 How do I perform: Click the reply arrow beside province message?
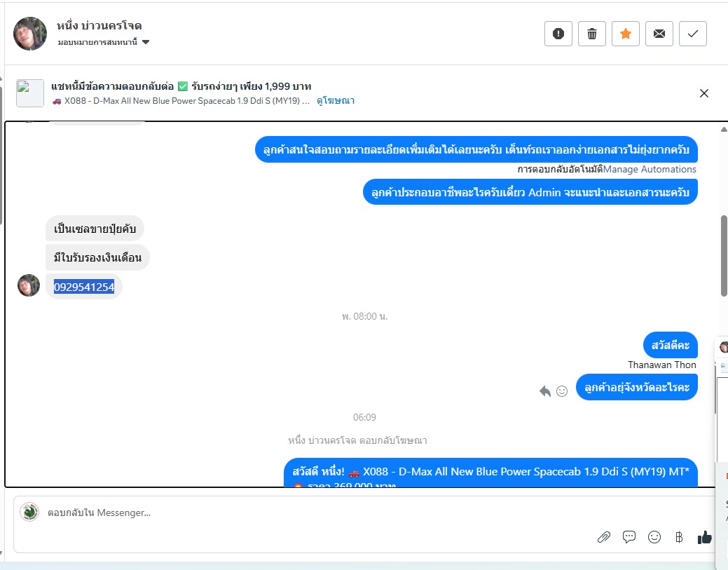click(545, 391)
